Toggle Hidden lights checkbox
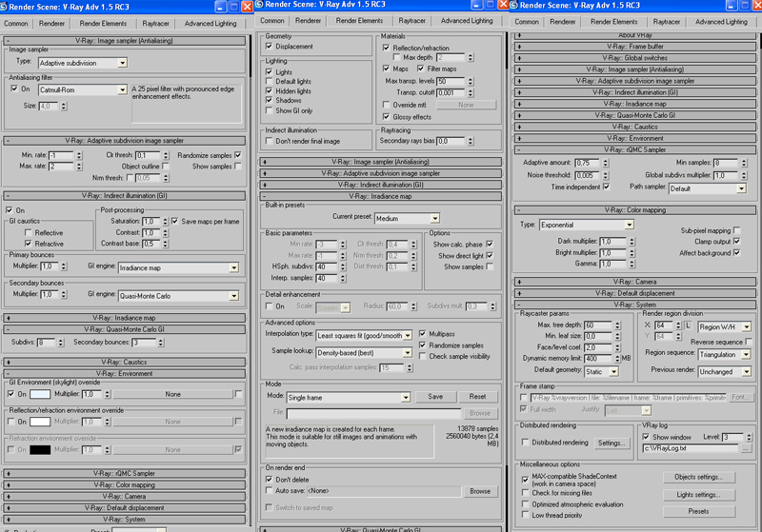Viewport: 762px width, 532px height. click(269, 90)
